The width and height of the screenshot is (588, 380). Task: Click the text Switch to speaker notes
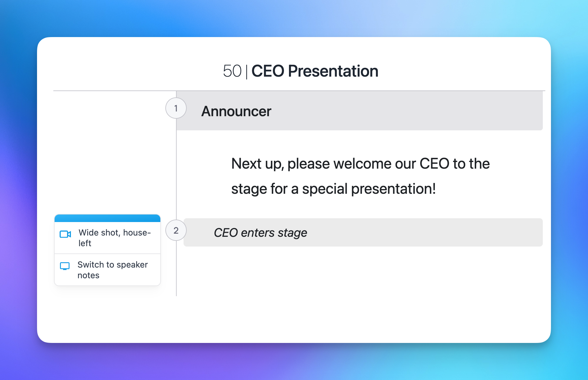coord(113,270)
